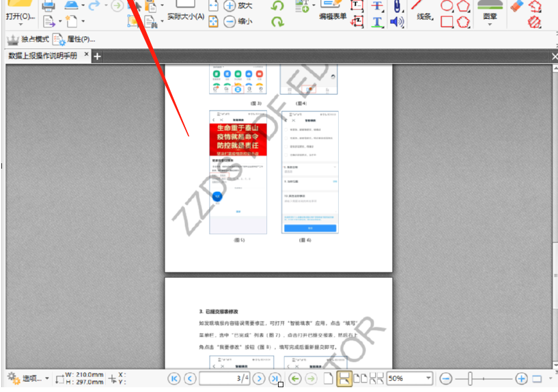Screen dimensions: 558x392
Task: Switch to single page layout view
Action: click(x=328, y=378)
